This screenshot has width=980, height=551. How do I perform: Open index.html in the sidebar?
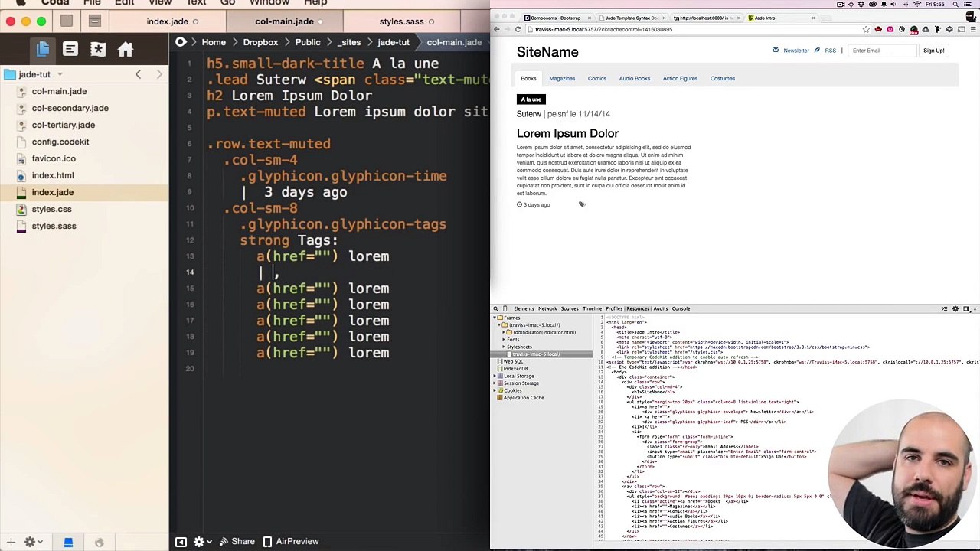coord(52,175)
